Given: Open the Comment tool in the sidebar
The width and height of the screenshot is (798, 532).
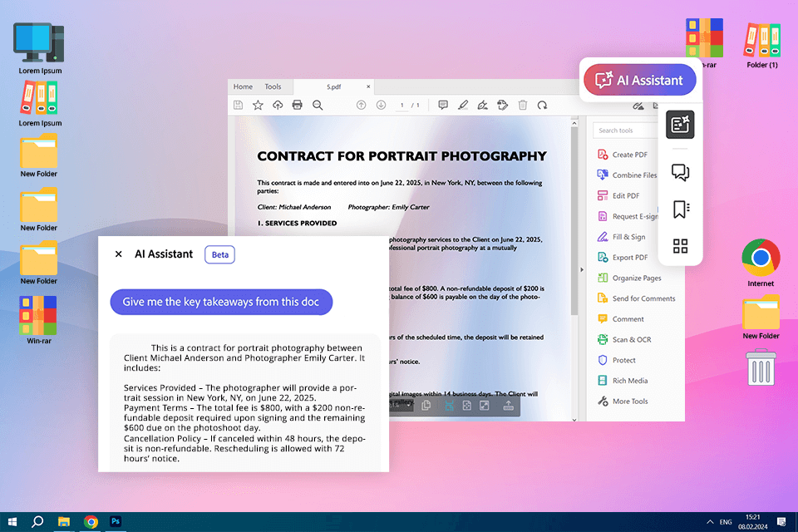Looking at the screenshot, I should point(620,319).
